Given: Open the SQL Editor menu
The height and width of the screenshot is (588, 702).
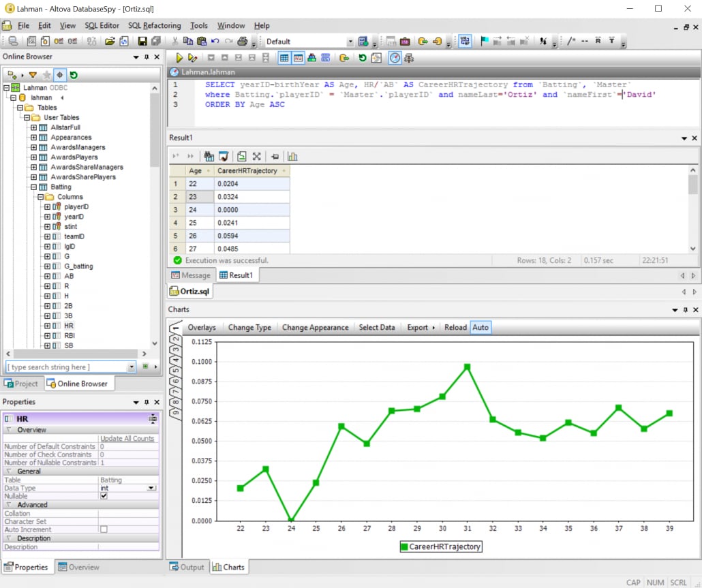Looking at the screenshot, I should (x=102, y=25).
